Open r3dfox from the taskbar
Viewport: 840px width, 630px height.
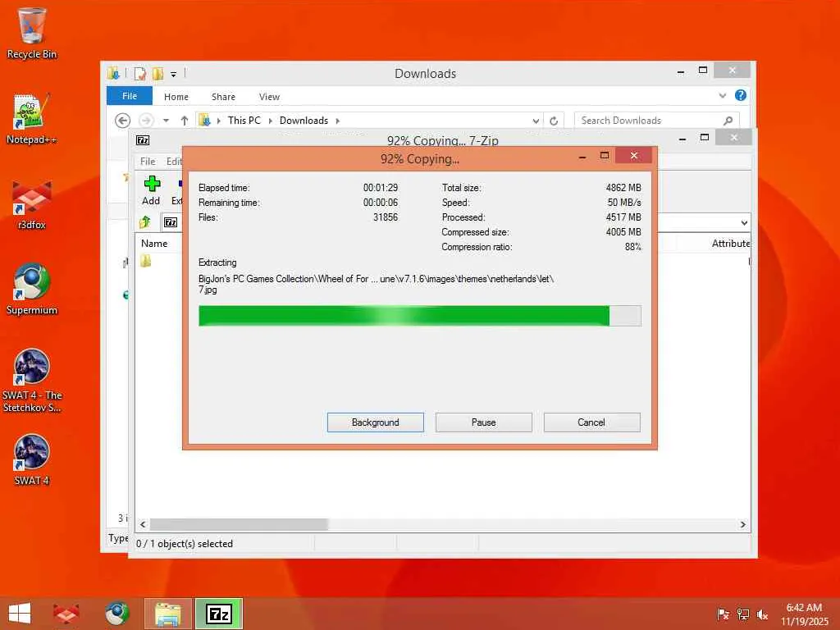point(66,614)
